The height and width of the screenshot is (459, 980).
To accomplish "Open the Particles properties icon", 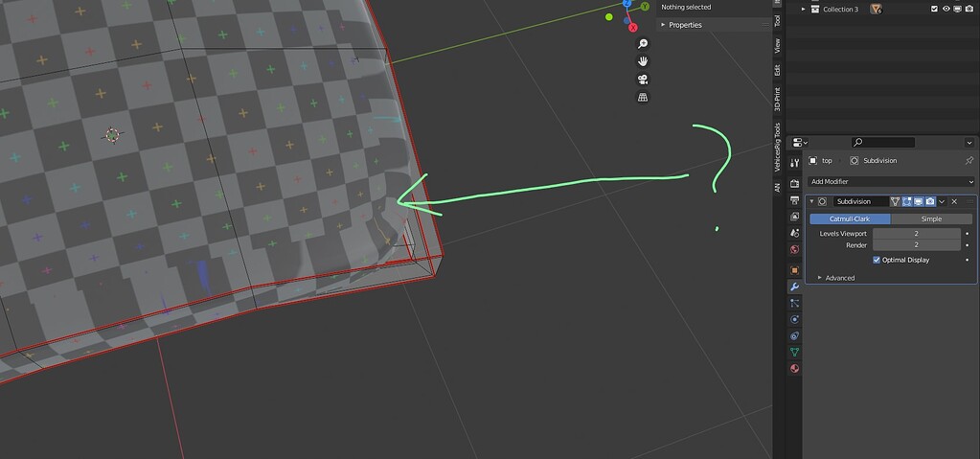I will point(794,304).
